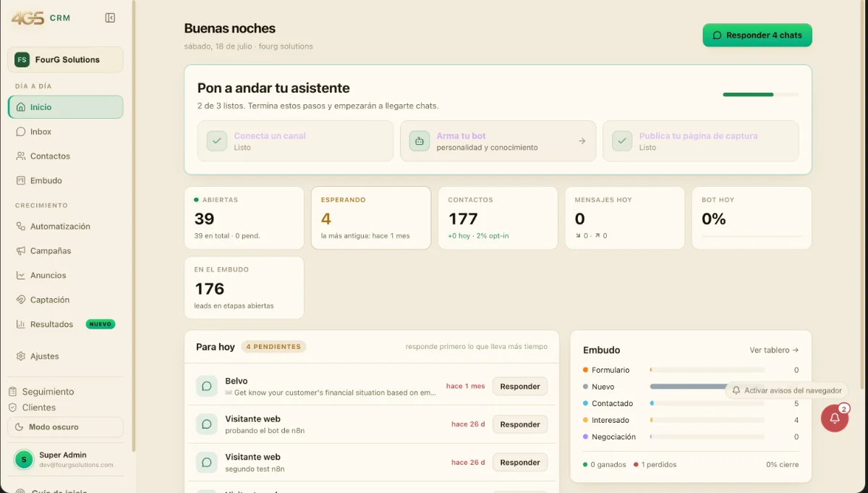
Task: Click the Nuevo funnel stage bar
Action: (707, 387)
